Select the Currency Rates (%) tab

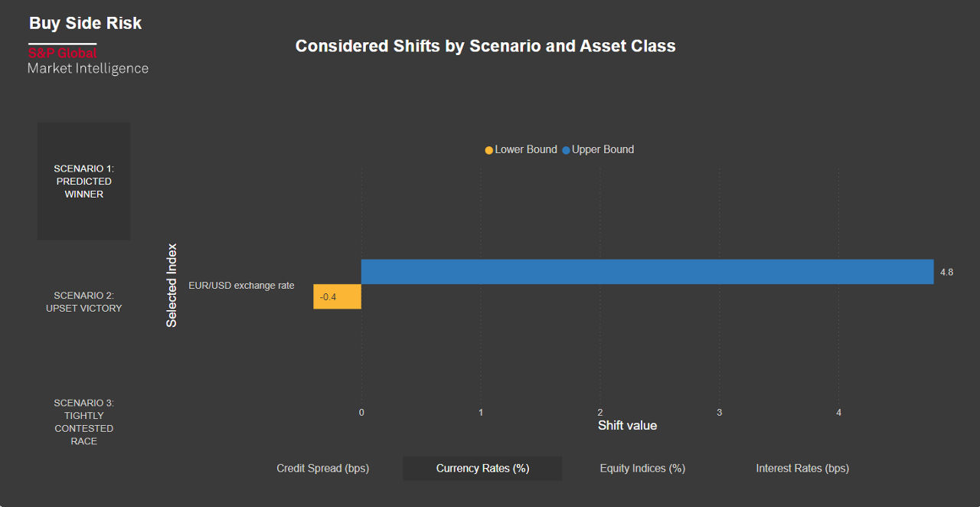tap(482, 468)
